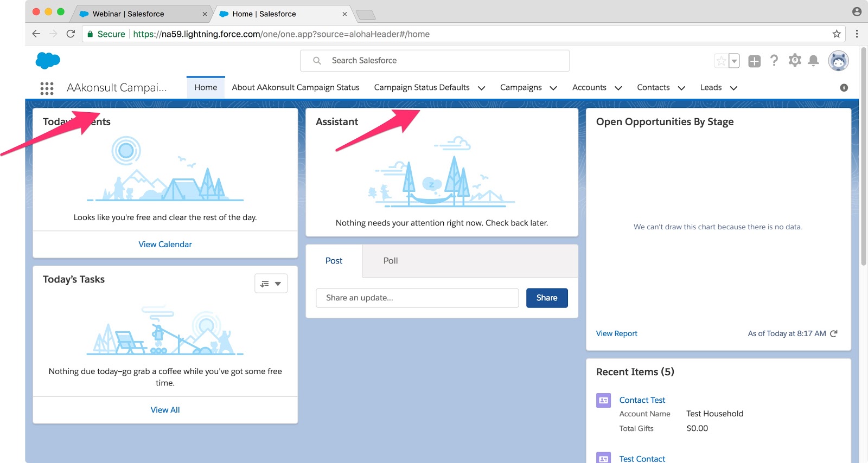Open the Help question mark icon
Viewport: 868px width, 463px height.
pyautogui.click(x=774, y=61)
